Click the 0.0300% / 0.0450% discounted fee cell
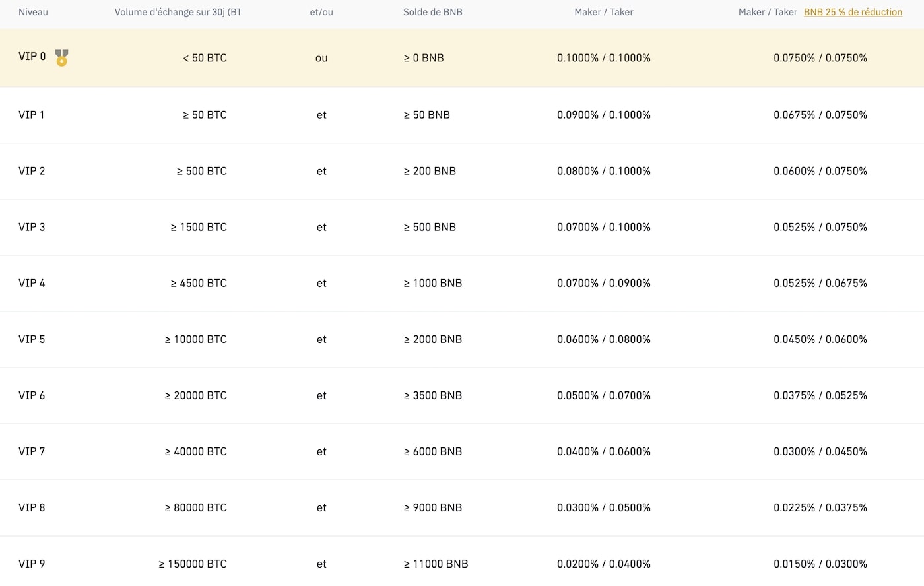 click(x=820, y=451)
